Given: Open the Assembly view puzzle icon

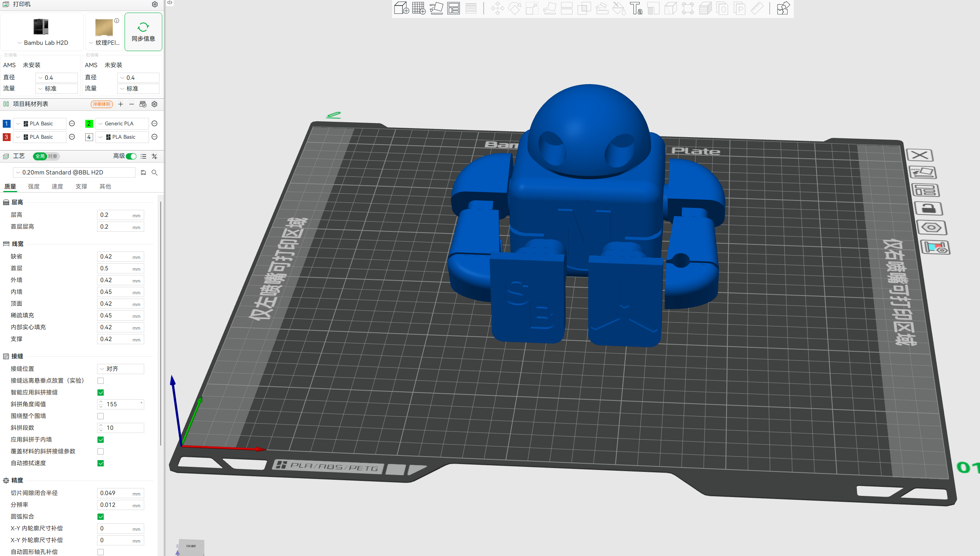Looking at the screenshot, I should pyautogui.click(x=782, y=8).
